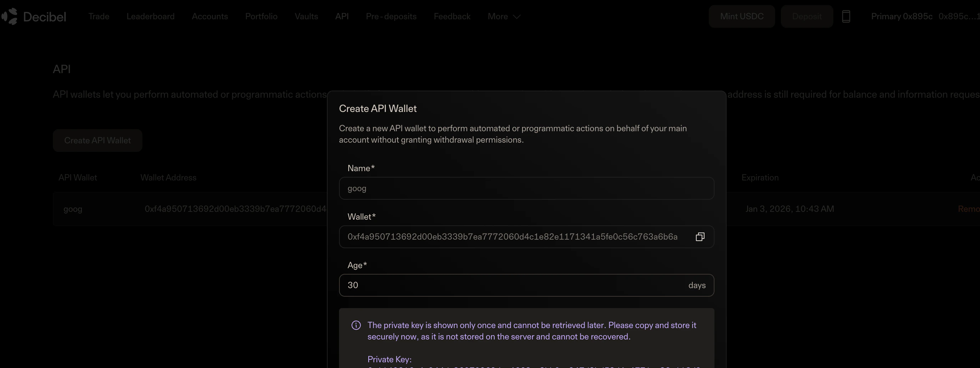Viewport: 980px width, 368px height.
Task: Click the Primary 0x895c account label
Action: pos(901,16)
